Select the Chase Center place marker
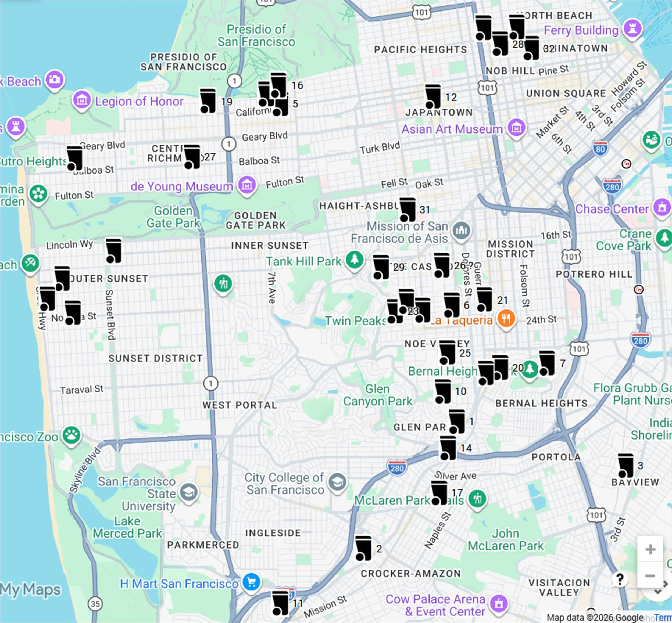This screenshot has width=672, height=623. pos(662,208)
